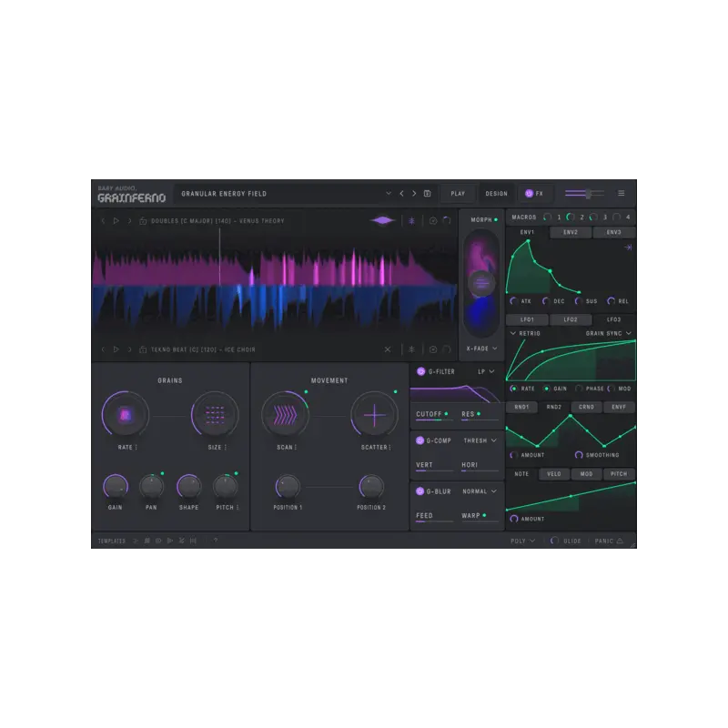Click the last template bars icon
This screenshot has width=728, height=728.
[x=193, y=541]
